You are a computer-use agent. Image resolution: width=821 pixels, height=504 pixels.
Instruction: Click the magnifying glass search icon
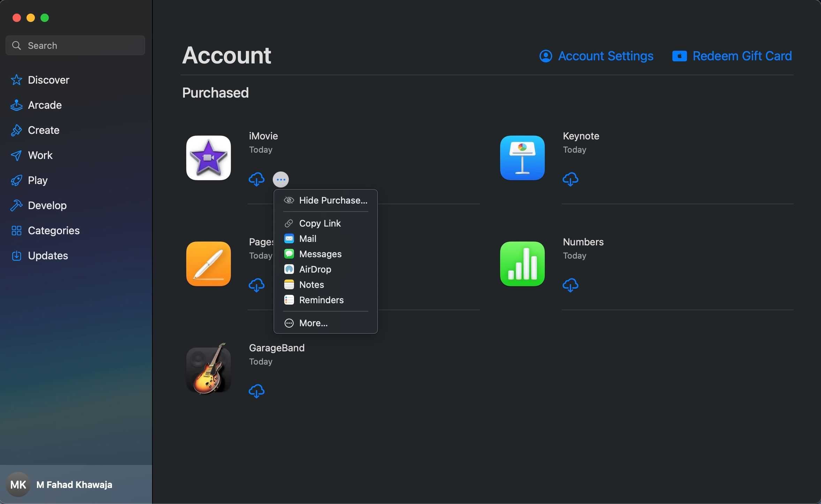pyautogui.click(x=16, y=45)
